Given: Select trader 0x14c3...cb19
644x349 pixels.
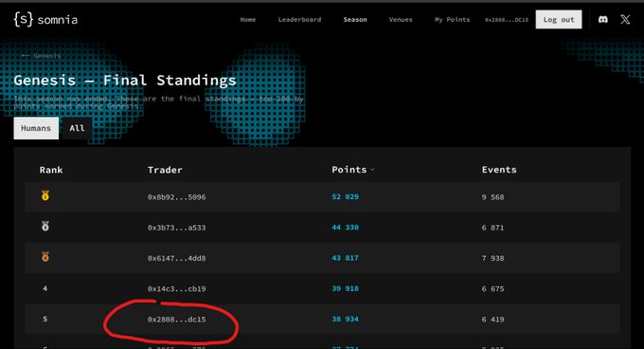Looking at the screenshot, I should [176, 288].
